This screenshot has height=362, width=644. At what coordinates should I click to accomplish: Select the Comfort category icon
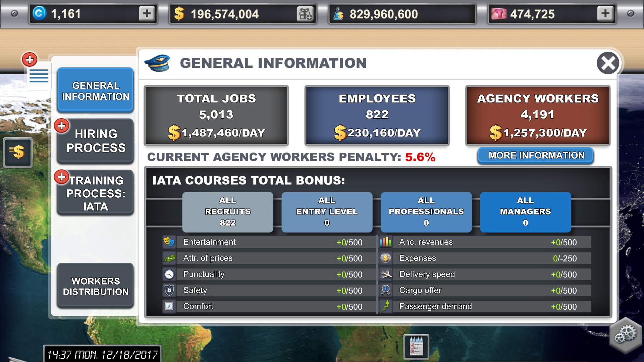(x=169, y=307)
